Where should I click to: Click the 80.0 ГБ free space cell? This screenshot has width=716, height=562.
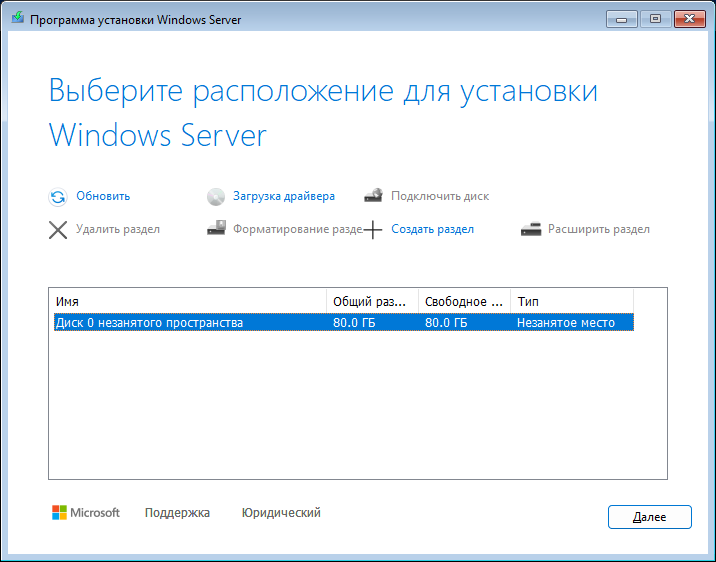(x=446, y=323)
